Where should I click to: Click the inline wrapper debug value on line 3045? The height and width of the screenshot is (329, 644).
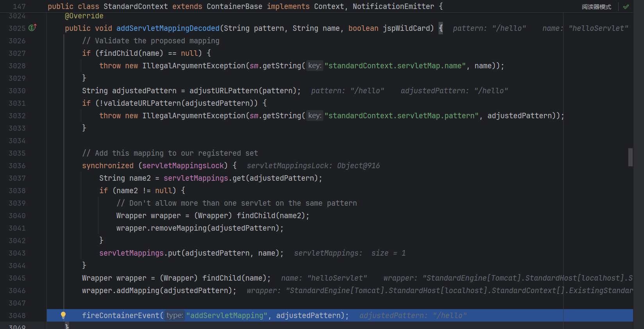508,278
